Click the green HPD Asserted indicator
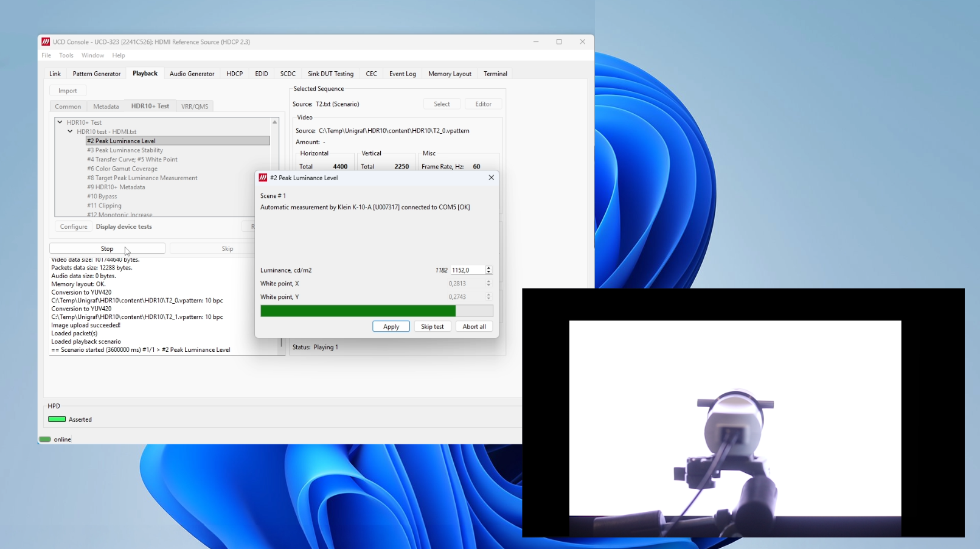980x549 pixels. 57,419
